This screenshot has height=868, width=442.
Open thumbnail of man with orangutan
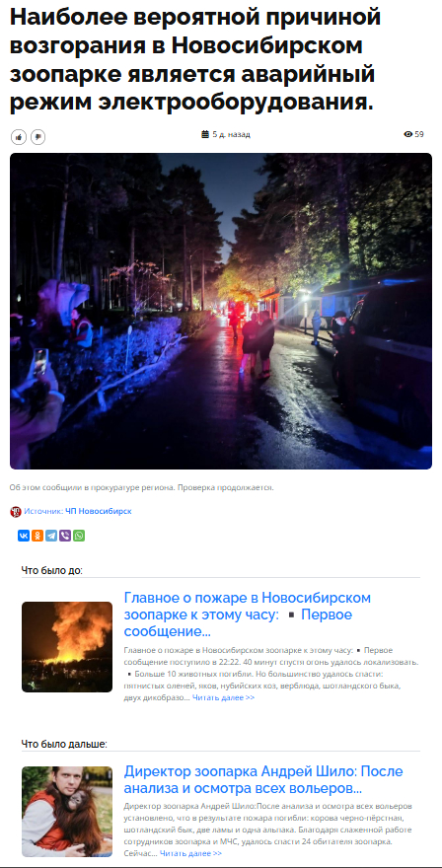tap(67, 812)
